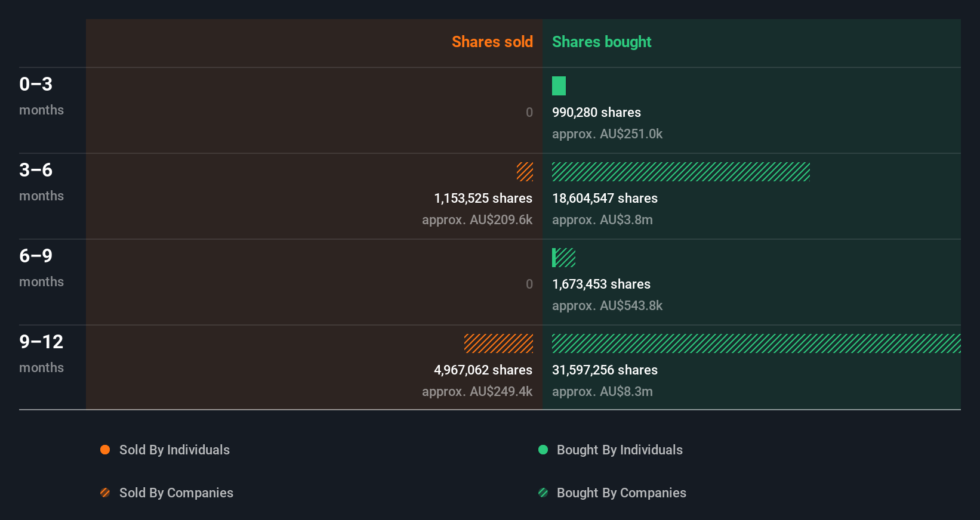
Task: Select the Bought By Individuals legend label
Action: coord(620,450)
